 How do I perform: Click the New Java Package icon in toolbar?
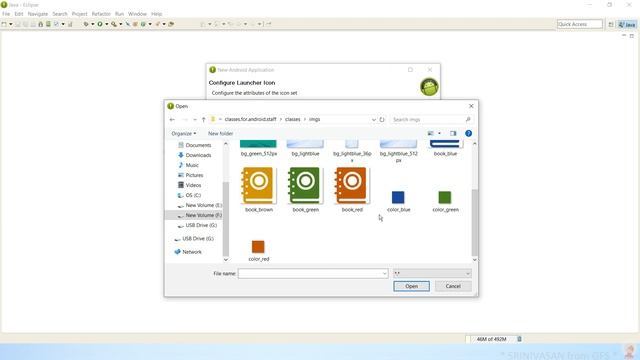pos(135,24)
